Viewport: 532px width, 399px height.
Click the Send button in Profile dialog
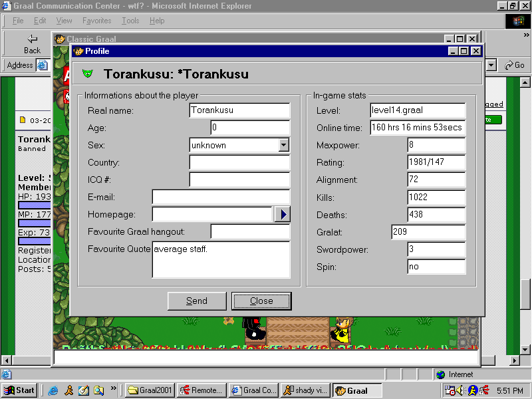click(197, 301)
